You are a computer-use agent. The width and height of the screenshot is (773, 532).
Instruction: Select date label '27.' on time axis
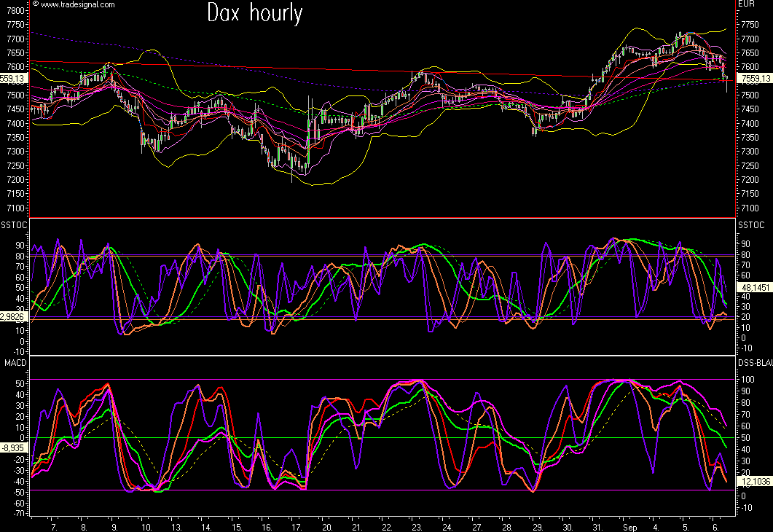477,528
